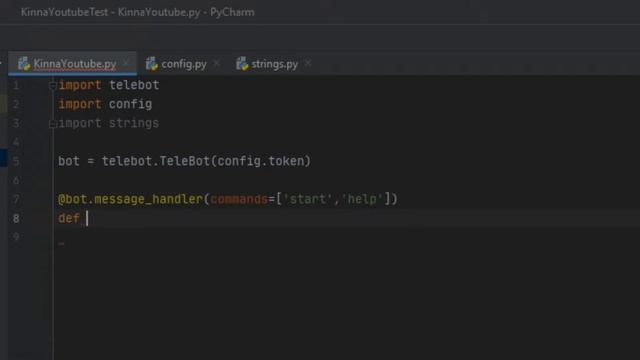This screenshot has width=640, height=360.
Task: Click the Python file icon on strings.py tab
Action: [x=242, y=64]
